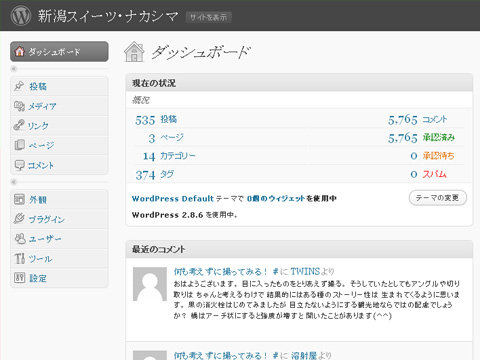Open the red スパム link
Viewport: 480px width, 360px height.
tap(435, 174)
